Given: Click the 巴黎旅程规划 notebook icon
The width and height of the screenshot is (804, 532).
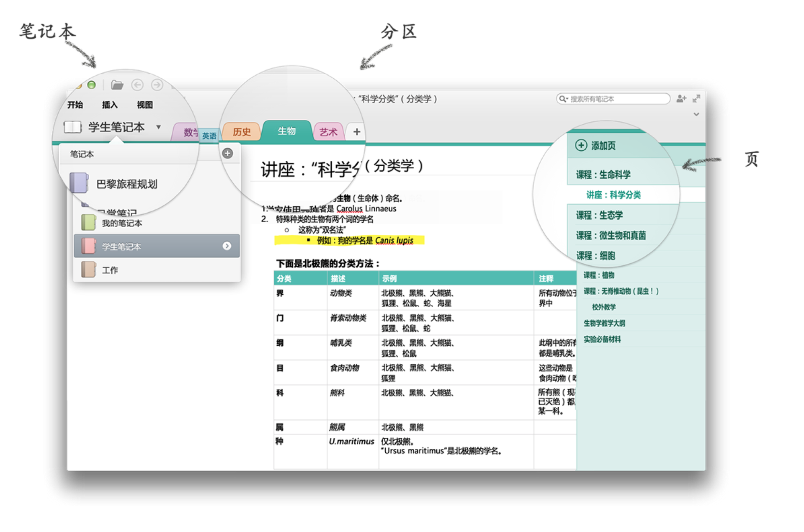Looking at the screenshot, I should 79,183.
